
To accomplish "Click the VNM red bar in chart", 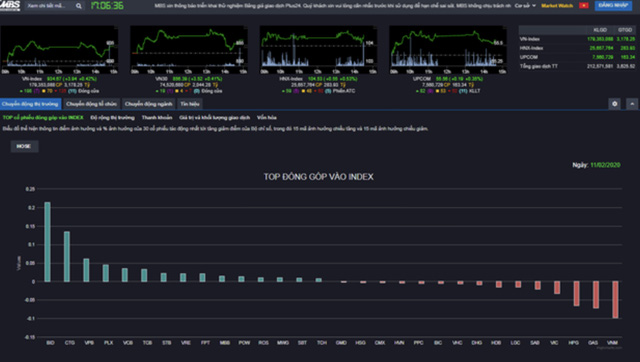I will pos(615,300).
